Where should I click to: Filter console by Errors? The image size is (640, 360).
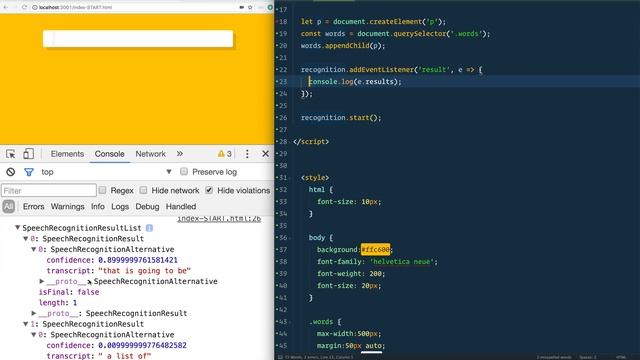tap(33, 207)
